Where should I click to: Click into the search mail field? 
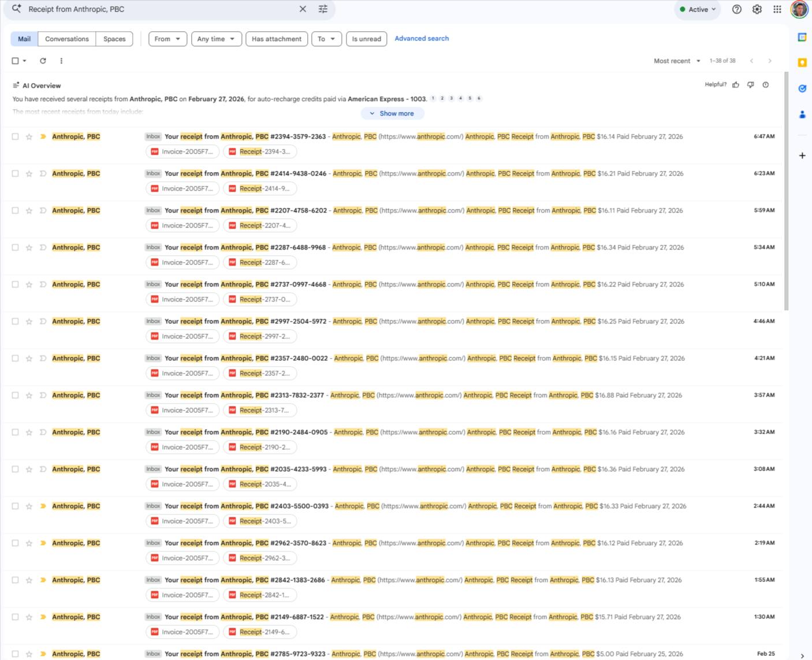point(161,9)
